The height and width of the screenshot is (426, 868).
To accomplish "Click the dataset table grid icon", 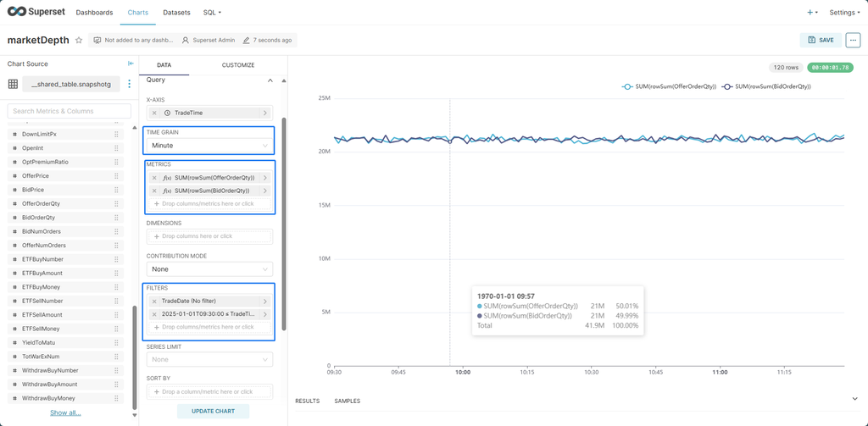I will (x=13, y=84).
